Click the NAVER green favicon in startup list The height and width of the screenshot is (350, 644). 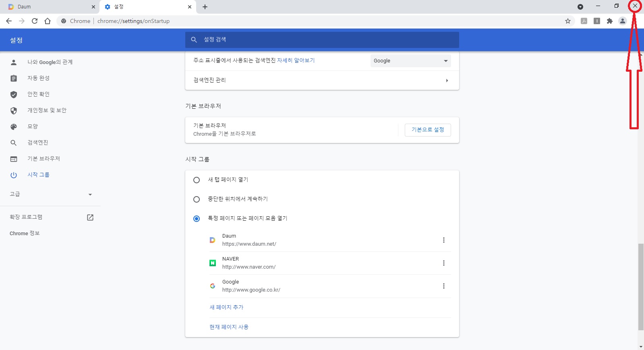(213, 263)
